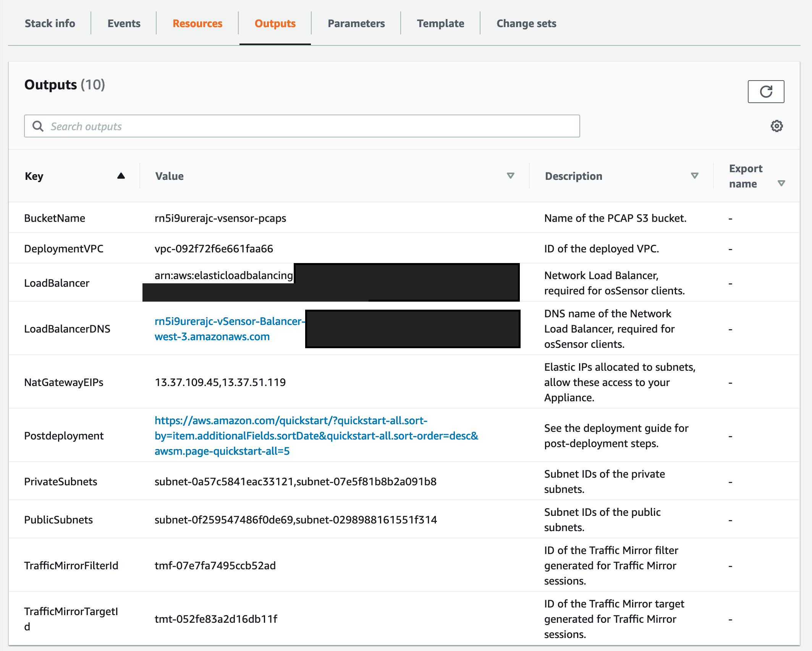Go to the Parameters tab

(356, 23)
